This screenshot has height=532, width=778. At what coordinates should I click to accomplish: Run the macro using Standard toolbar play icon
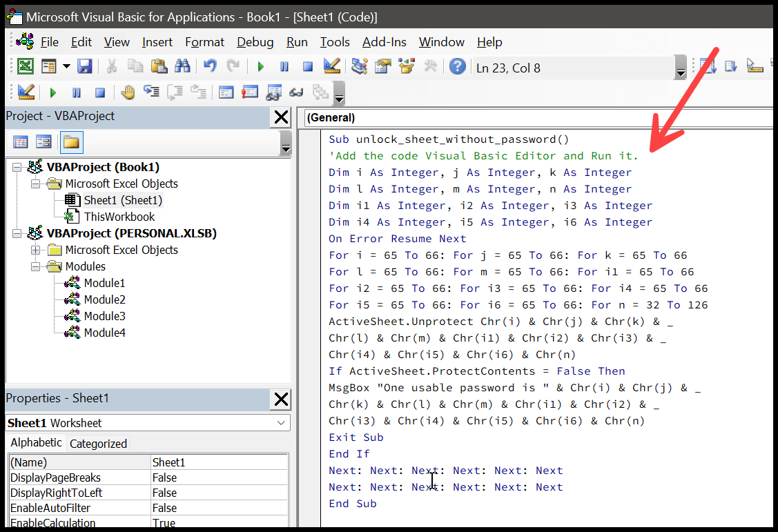[x=260, y=66]
